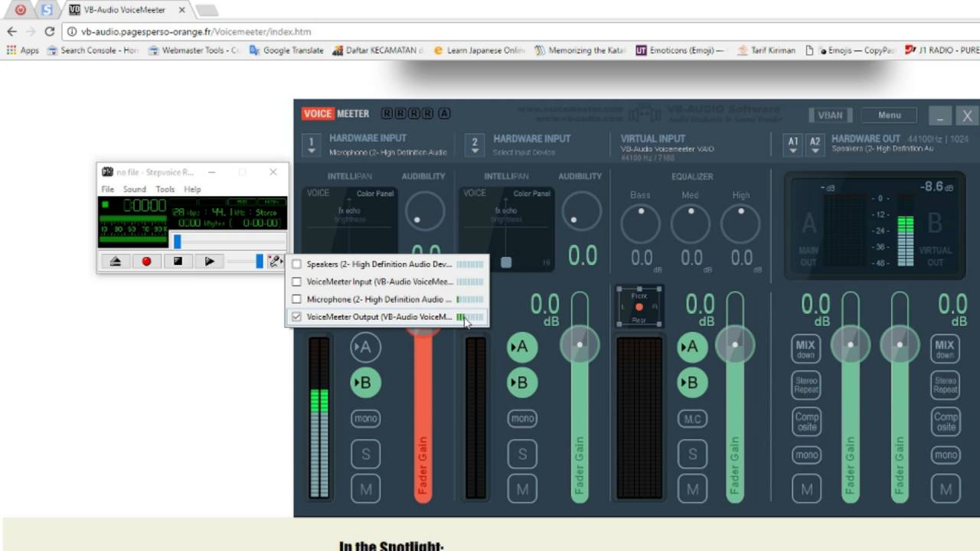Screen dimensions: 980x551
Task: Click the Stepvoice playback position slider
Action: 178,242
